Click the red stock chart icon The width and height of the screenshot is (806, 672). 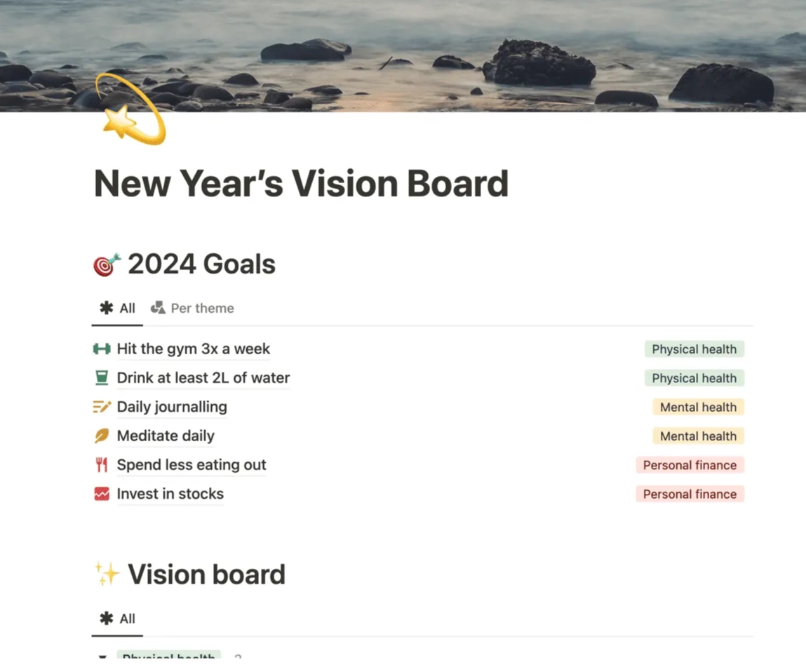pyautogui.click(x=102, y=494)
